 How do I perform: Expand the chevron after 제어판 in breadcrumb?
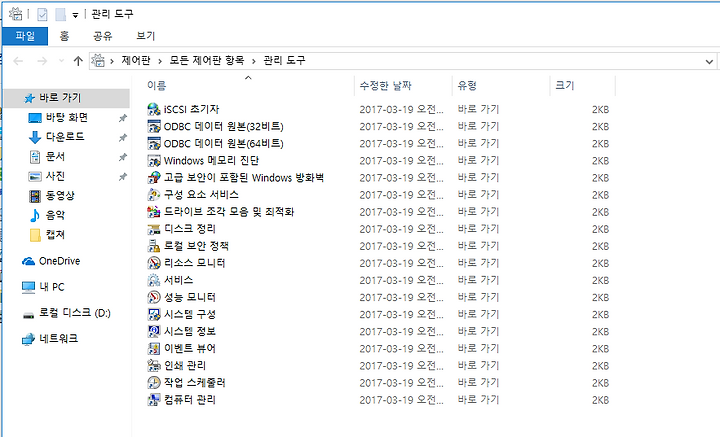click(160, 61)
